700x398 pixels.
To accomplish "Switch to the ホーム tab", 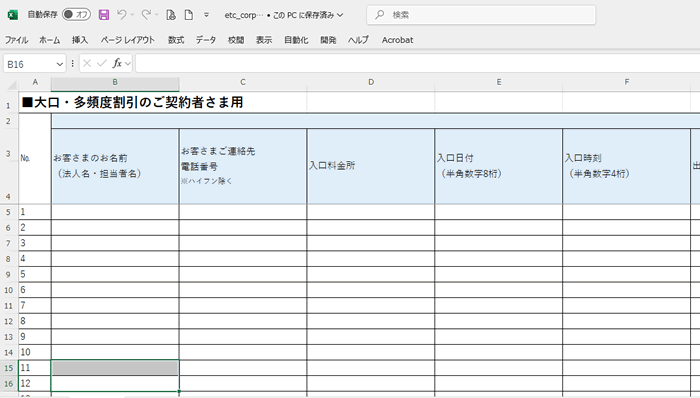I will pos(50,40).
